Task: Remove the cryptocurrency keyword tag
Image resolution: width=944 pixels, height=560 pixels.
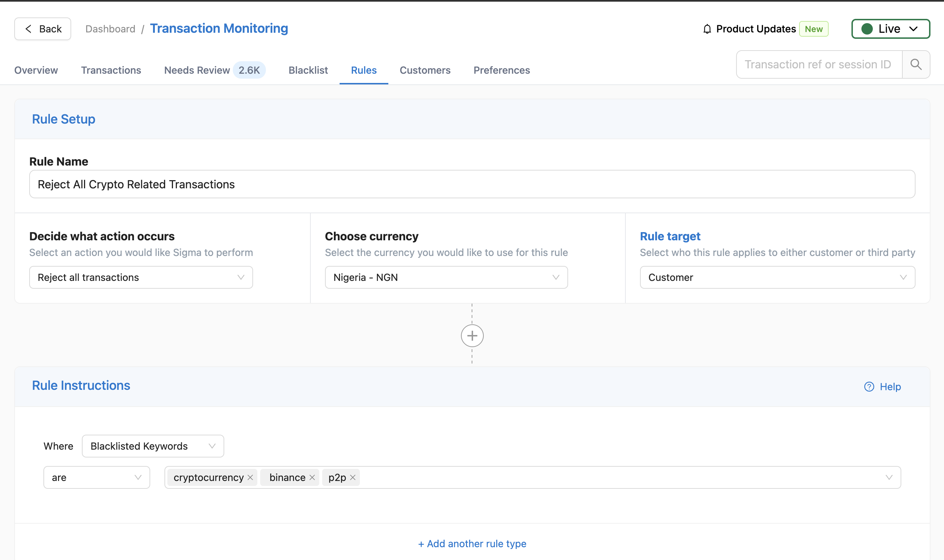Action: [250, 477]
